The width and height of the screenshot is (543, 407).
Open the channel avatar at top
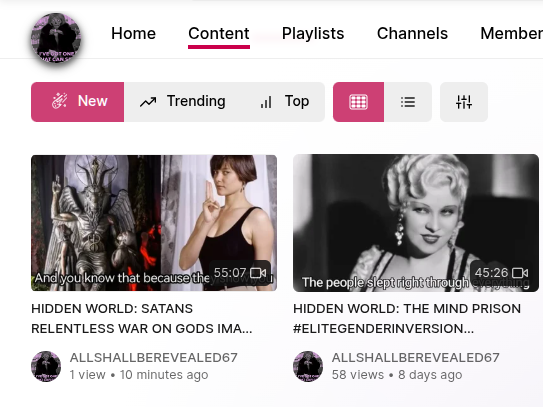pyautogui.click(x=56, y=38)
